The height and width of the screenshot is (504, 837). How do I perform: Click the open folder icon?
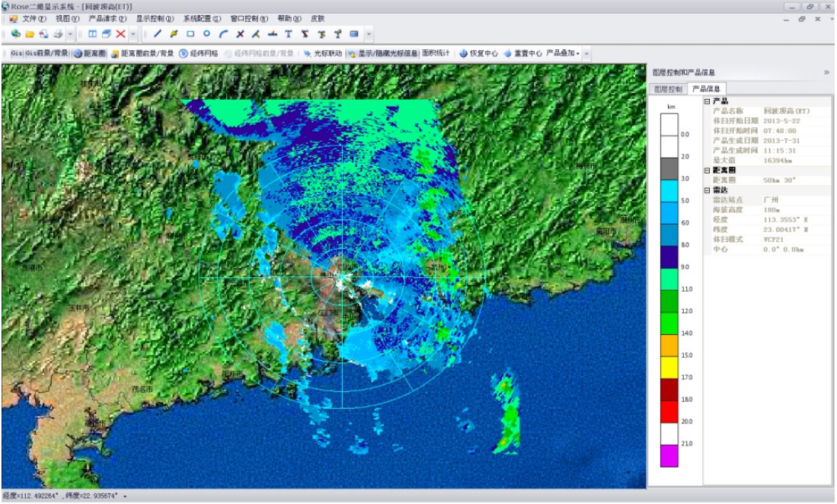(30, 34)
